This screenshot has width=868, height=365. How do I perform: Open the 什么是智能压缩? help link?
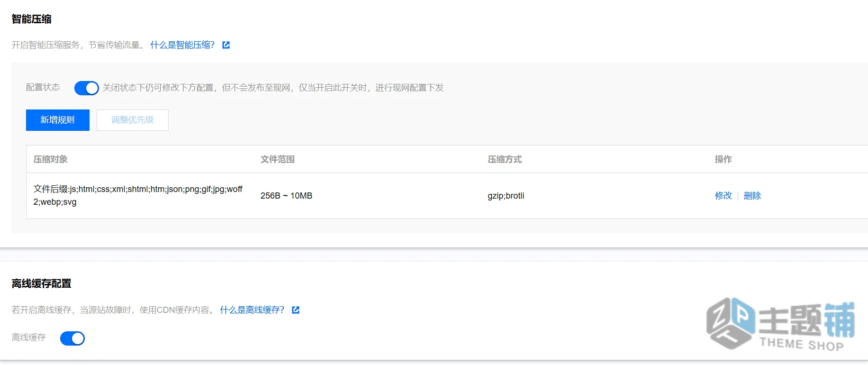click(x=182, y=45)
